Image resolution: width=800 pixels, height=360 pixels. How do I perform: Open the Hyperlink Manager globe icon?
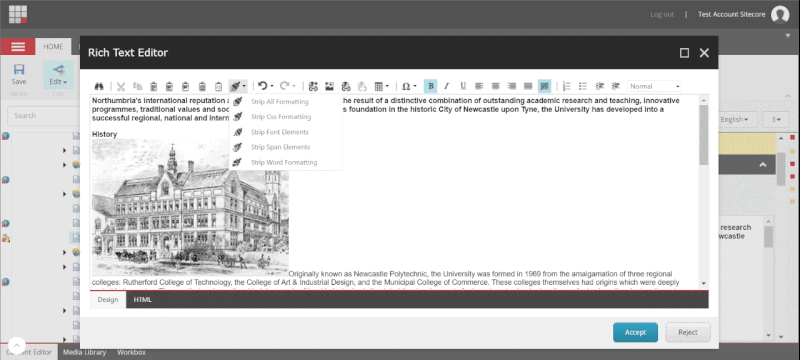click(x=346, y=86)
